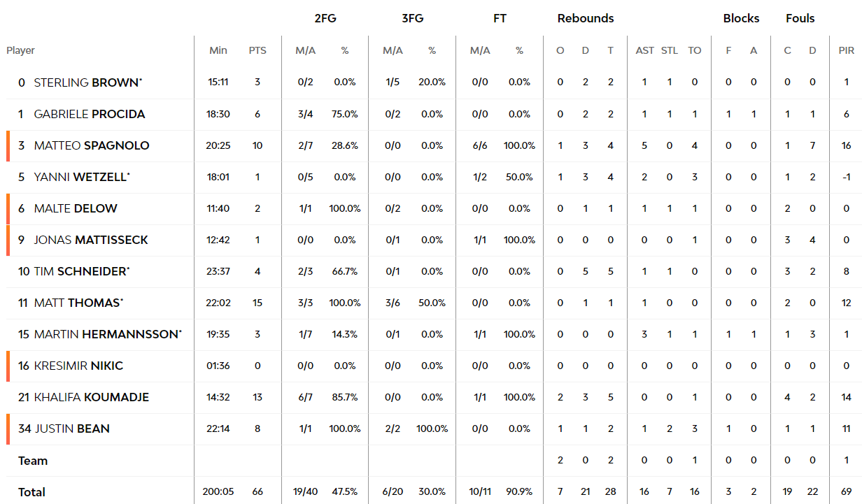This screenshot has width=862, height=504.
Task: Select Jonas Mattisseck in the player list
Action: pos(91,240)
